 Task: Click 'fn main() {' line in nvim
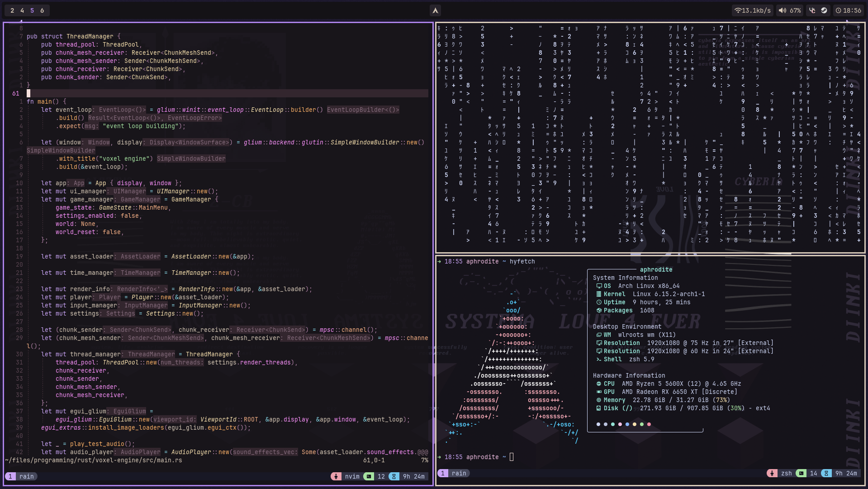46,102
